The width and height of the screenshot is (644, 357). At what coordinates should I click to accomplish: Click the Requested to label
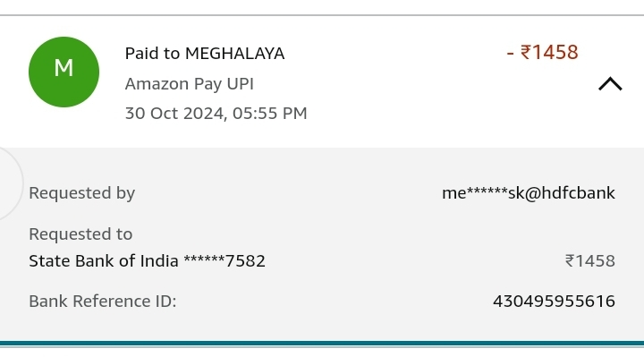point(80,234)
